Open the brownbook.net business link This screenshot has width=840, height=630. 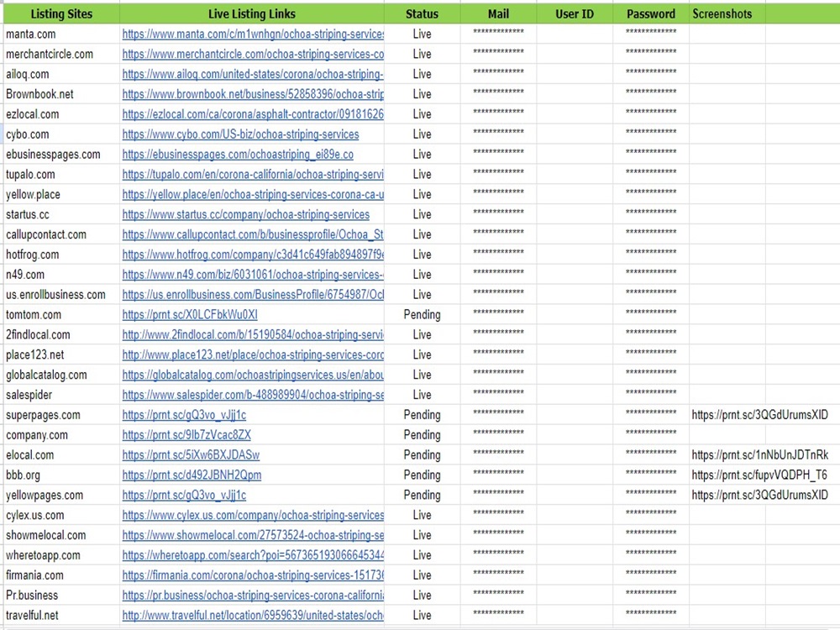click(x=253, y=94)
